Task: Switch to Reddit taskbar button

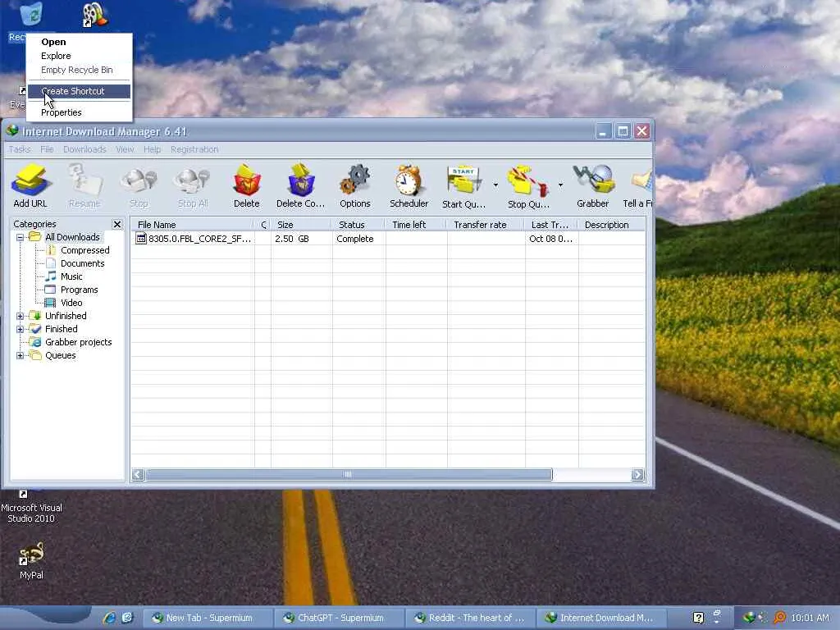Action: (470, 618)
